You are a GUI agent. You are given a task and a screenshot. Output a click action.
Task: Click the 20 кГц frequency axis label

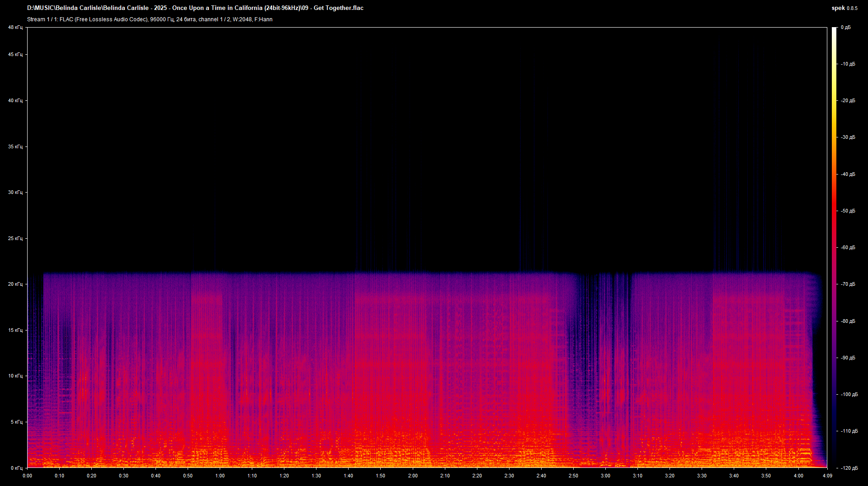pos(15,284)
